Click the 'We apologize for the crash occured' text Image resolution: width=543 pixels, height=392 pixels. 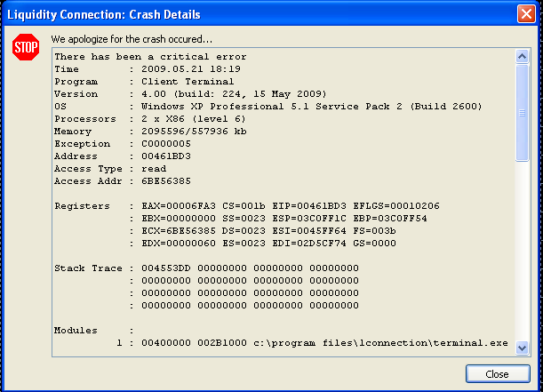point(132,39)
